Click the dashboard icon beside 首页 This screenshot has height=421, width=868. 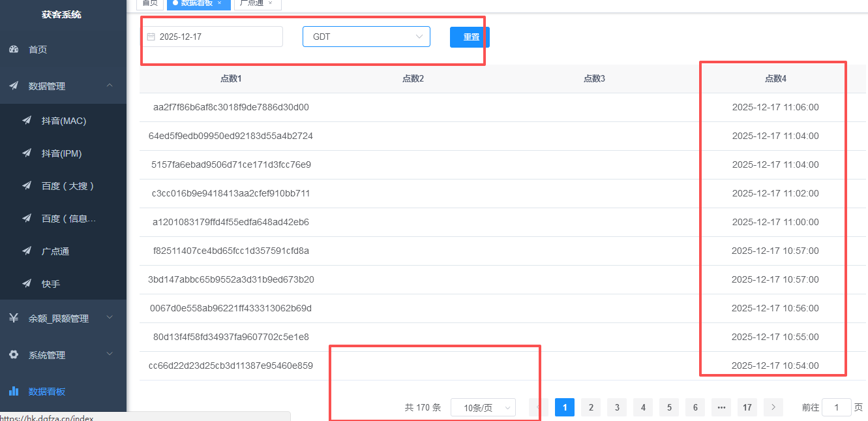[x=14, y=50]
